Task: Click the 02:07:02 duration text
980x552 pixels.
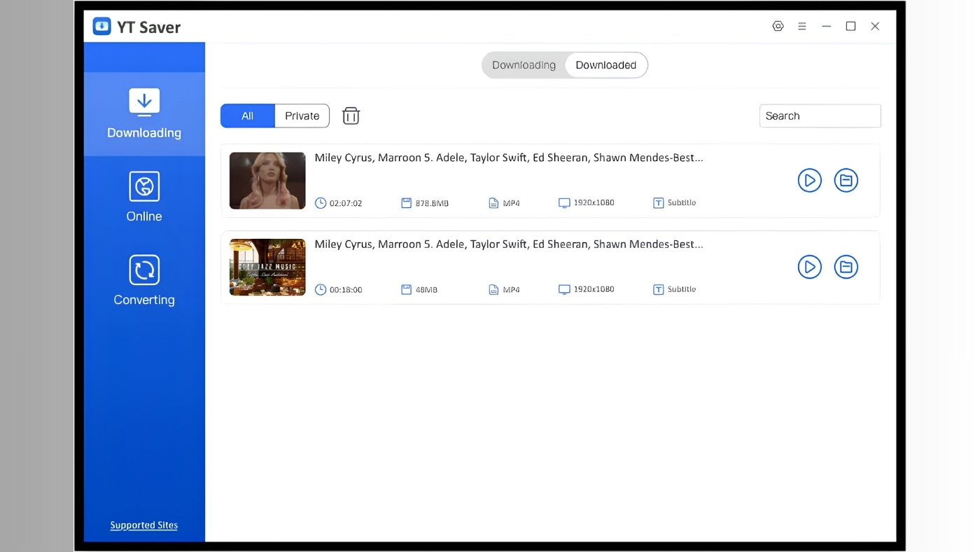Action: [346, 203]
